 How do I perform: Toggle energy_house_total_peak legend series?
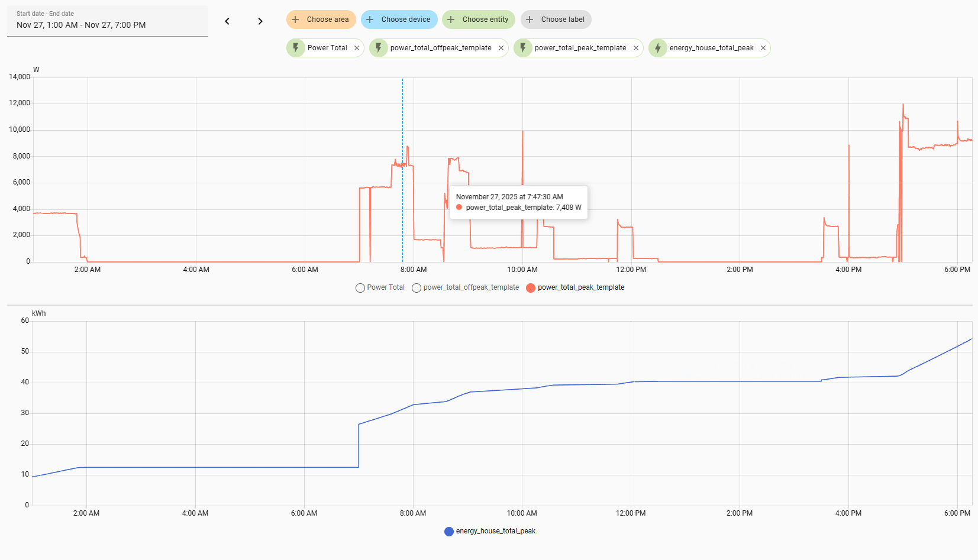[490, 532]
